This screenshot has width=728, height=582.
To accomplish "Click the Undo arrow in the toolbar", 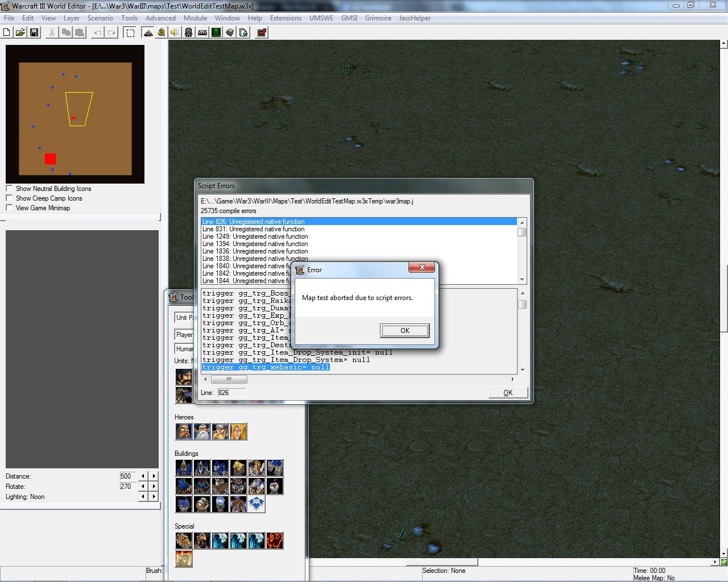I will pos(98,32).
